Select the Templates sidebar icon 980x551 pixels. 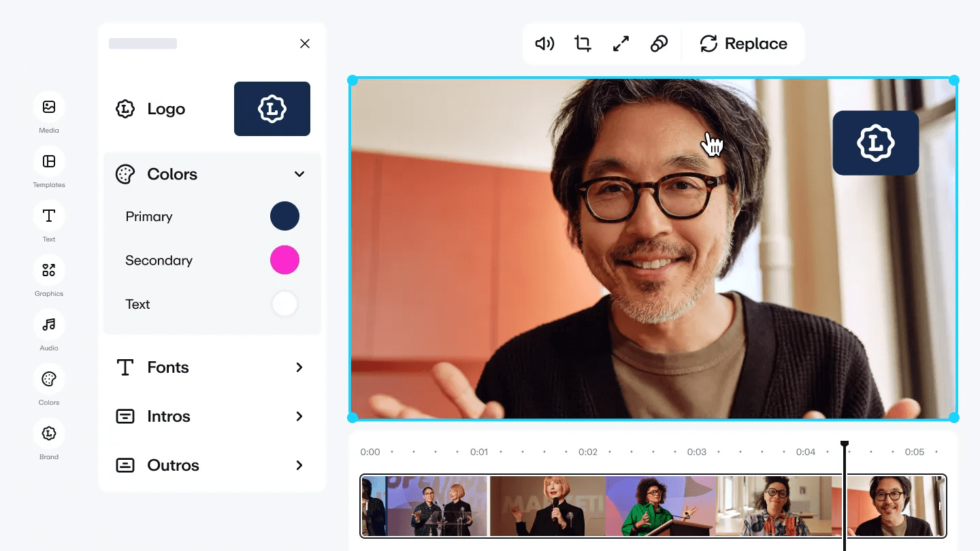[x=48, y=161]
